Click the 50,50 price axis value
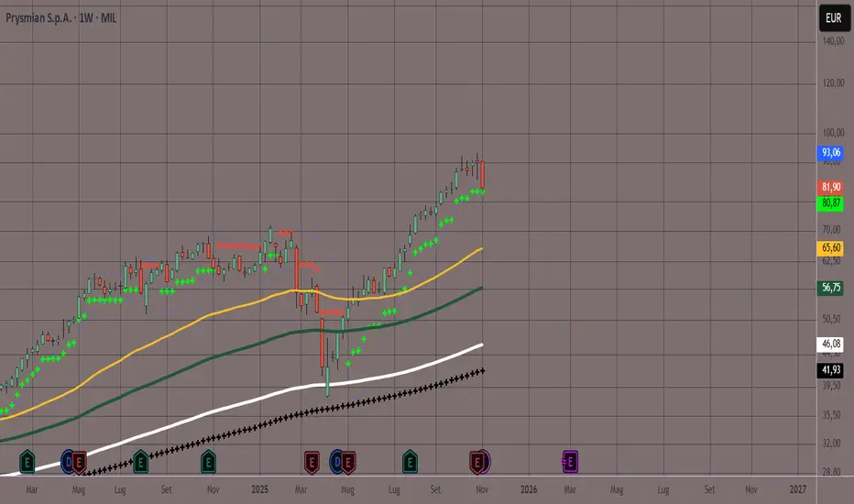This screenshot has height=504, width=854. (x=833, y=319)
